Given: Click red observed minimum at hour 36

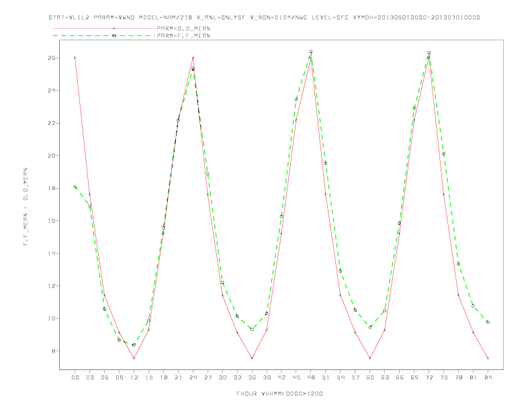Looking at the screenshot, I should tap(252, 358).
